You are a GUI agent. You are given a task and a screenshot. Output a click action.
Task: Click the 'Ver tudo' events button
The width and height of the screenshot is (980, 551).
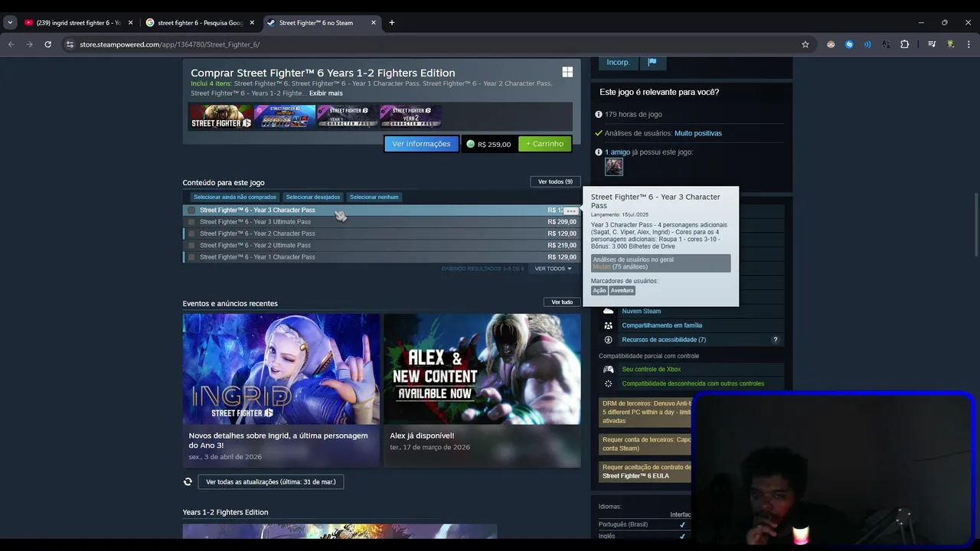pos(562,302)
